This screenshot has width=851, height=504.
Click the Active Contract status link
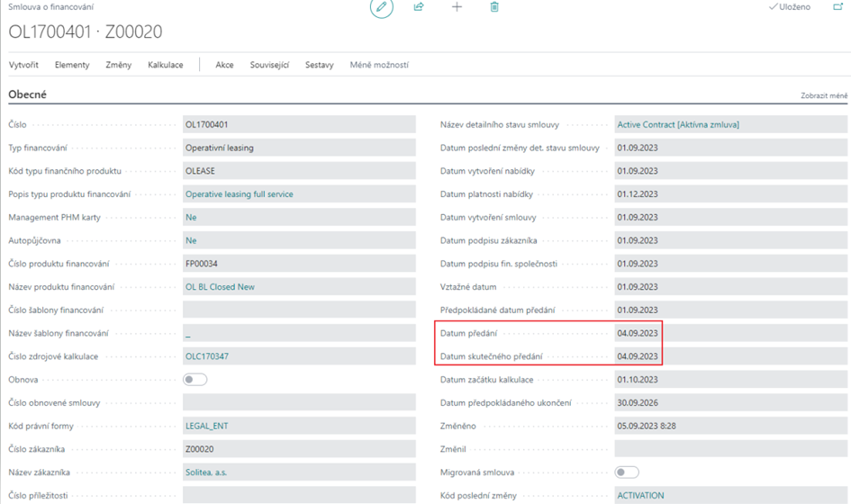[677, 124]
